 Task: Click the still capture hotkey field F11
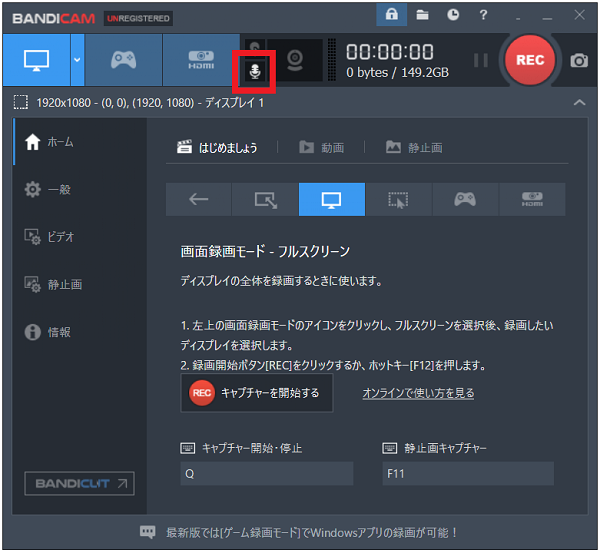(468, 473)
